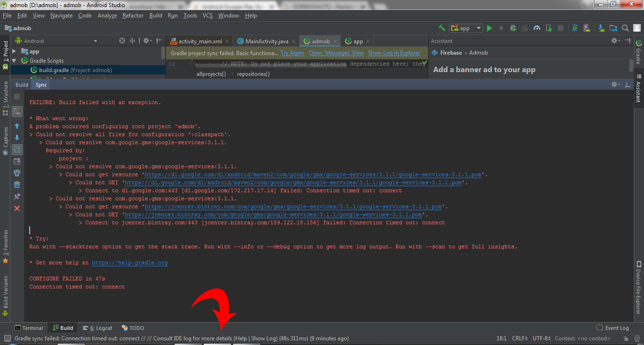
Task: Open the Gradle side tool window
Action: pos(638,52)
